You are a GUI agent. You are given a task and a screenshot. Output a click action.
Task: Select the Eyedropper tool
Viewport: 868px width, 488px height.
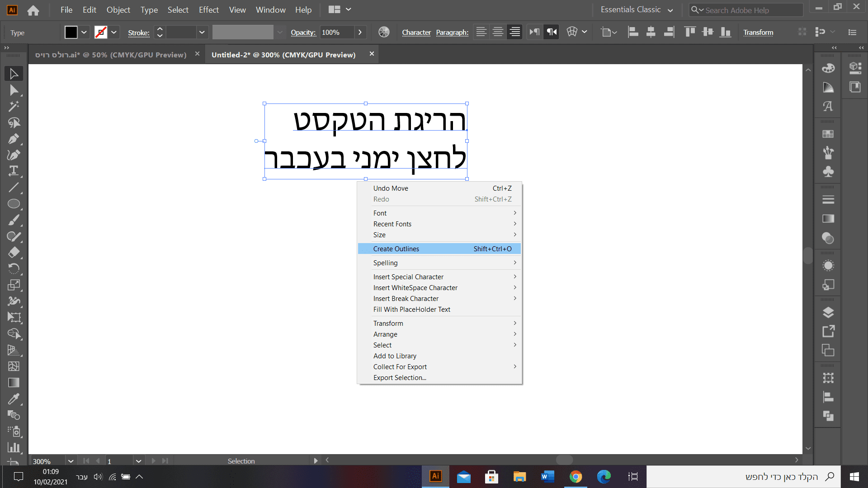point(14,399)
